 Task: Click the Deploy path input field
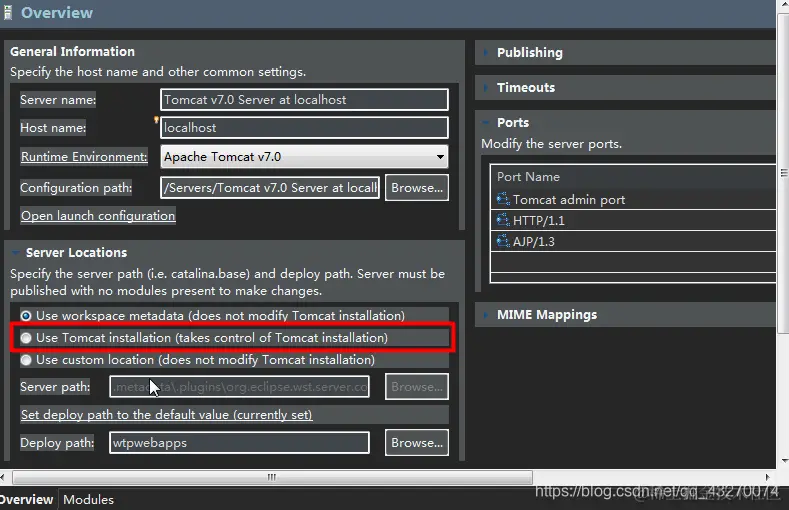click(x=240, y=443)
